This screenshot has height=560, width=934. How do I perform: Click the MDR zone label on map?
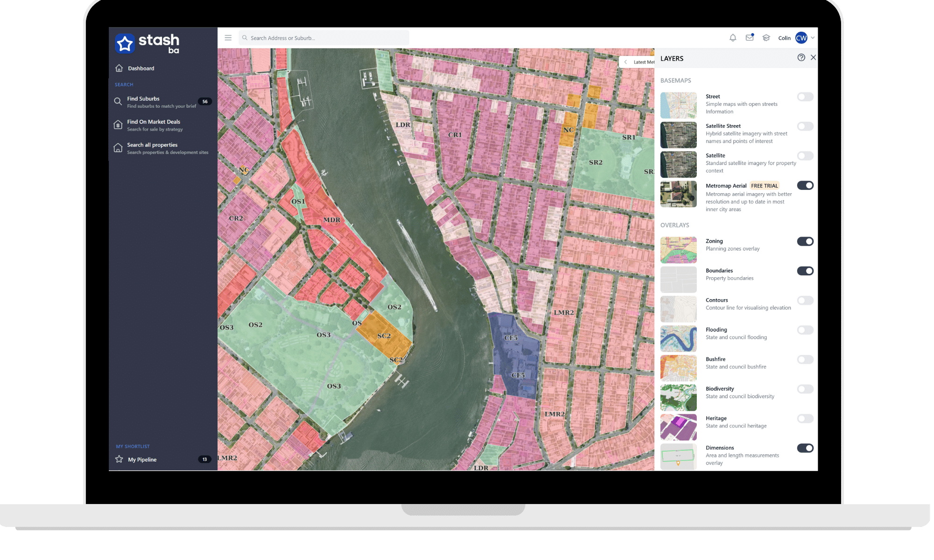[x=332, y=220]
